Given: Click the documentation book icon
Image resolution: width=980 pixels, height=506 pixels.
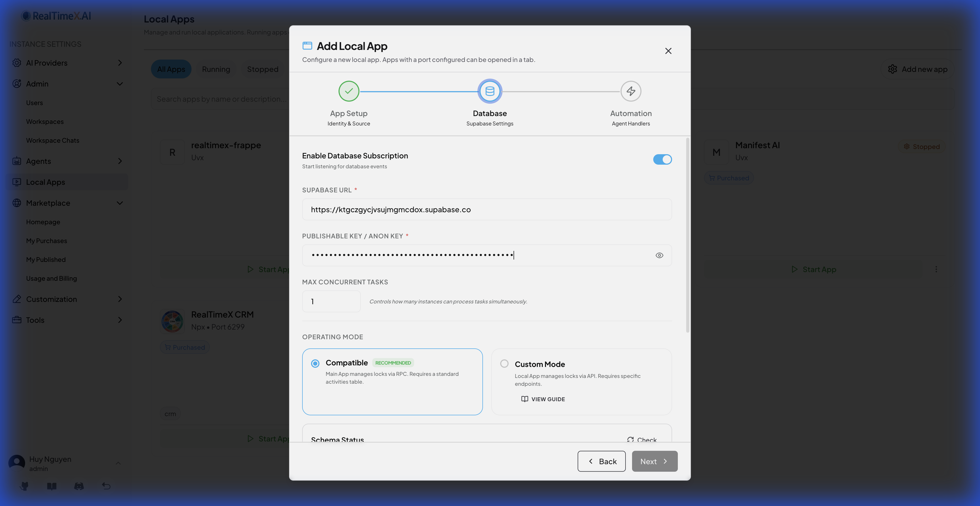Looking at the screenshot, I should [x=51, y=486].
